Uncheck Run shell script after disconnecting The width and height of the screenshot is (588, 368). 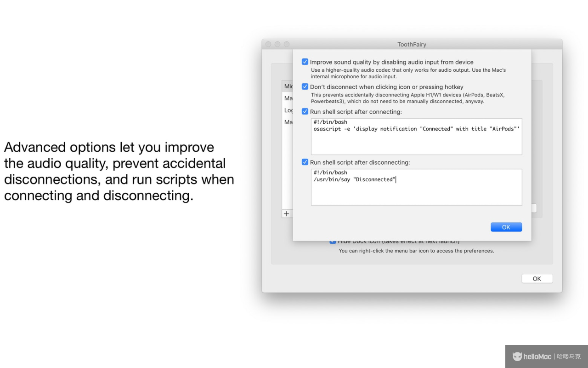click(305, 162)
